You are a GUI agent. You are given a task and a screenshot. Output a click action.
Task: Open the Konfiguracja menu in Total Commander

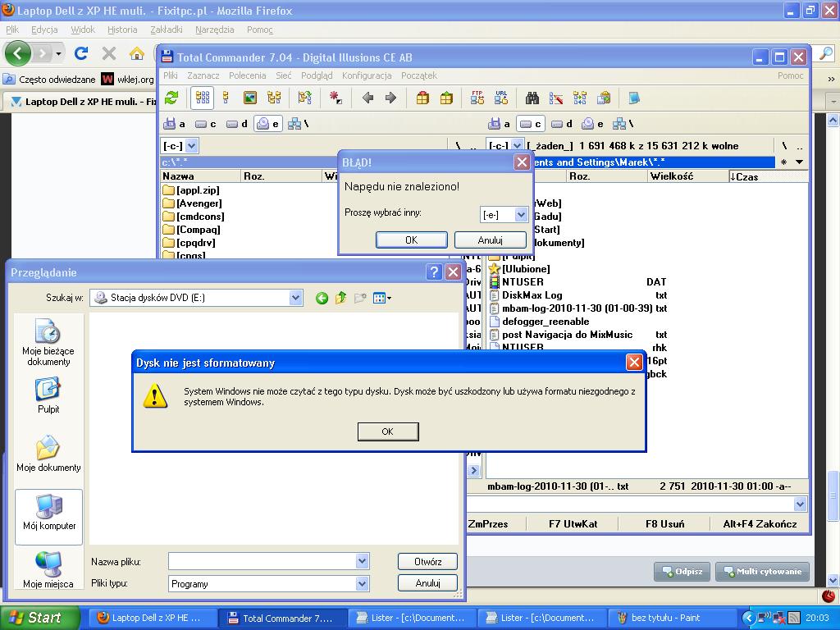367,75
